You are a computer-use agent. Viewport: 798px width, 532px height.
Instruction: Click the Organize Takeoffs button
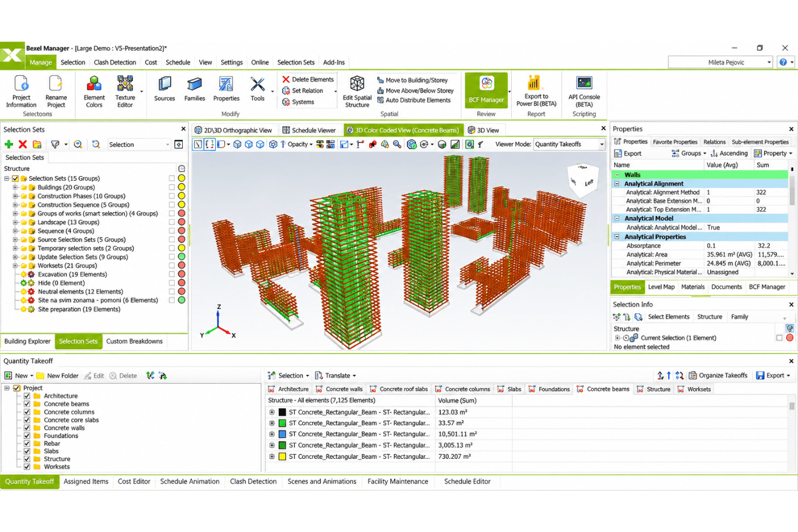point(718,376)
